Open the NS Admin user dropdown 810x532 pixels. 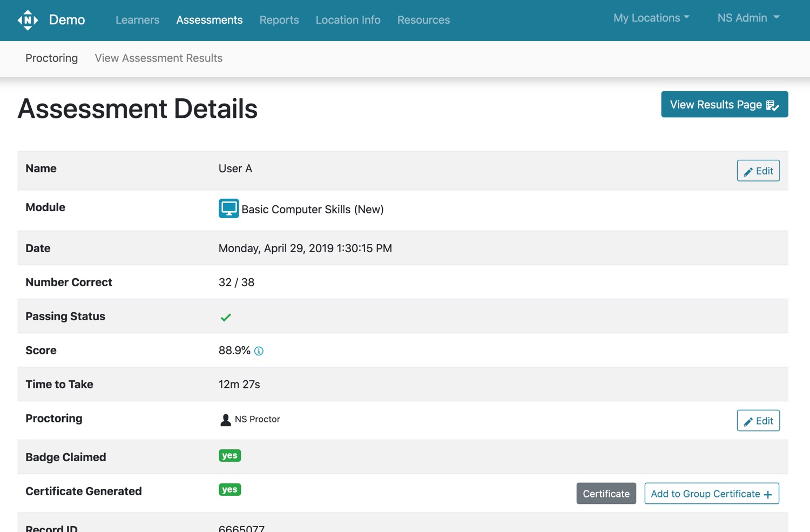point(748,18)
